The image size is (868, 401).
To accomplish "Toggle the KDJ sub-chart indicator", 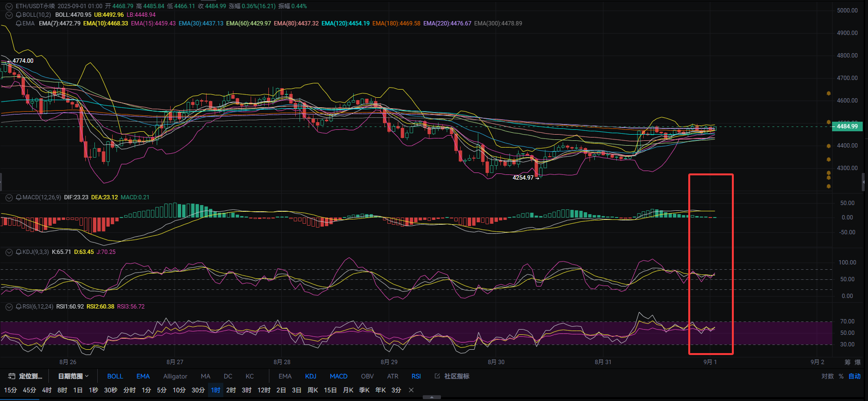I will click(311, 376).
